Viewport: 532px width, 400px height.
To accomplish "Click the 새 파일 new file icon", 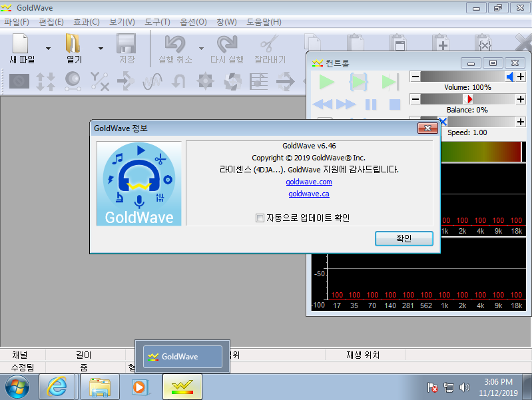I will [21, 43].
